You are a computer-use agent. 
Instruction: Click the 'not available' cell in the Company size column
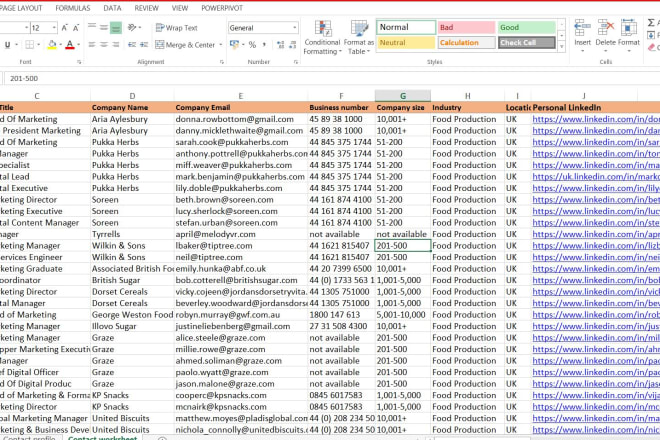402,234
